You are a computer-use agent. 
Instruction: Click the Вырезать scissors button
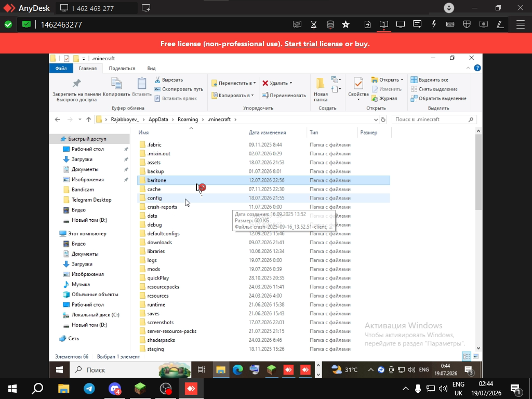169,79
